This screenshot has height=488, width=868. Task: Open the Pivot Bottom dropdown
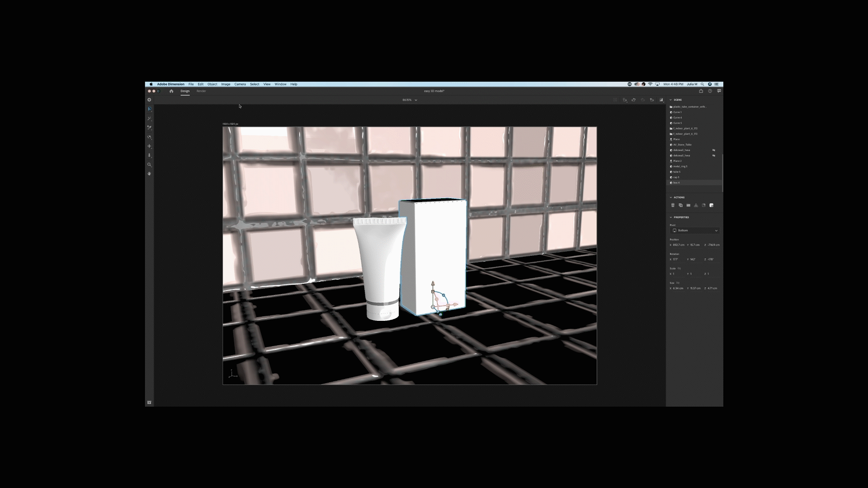point(695,230)
